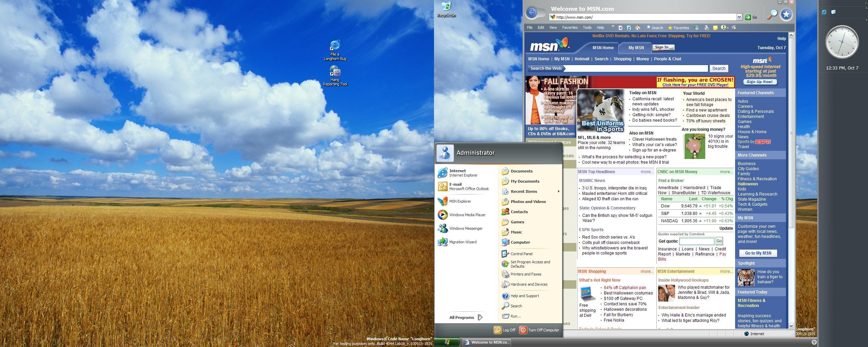The width and height of the screenshot is (868, 347).
Task: Switch to the MSN Home tab
Action: [603, 48]
